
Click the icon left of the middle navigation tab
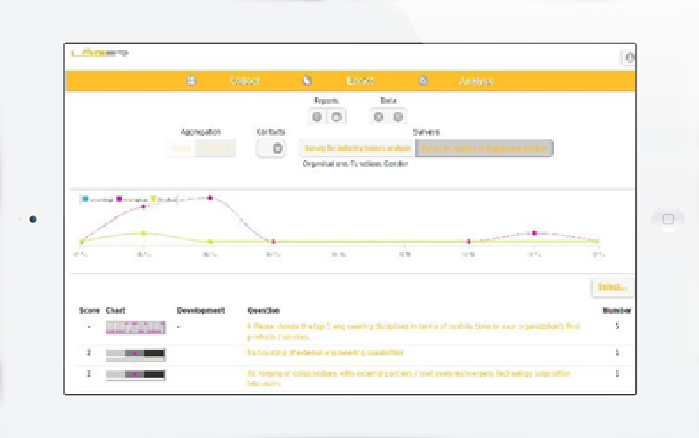click(x=307, y=81)
